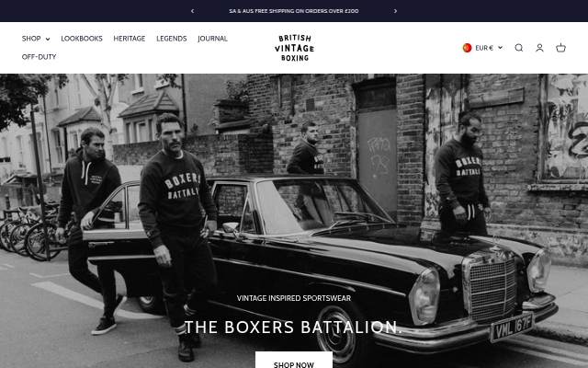Image resolution: width=588 pixels, height=368 pixels.
Task: Open the search magnifier icon
Action: [518, 48]
